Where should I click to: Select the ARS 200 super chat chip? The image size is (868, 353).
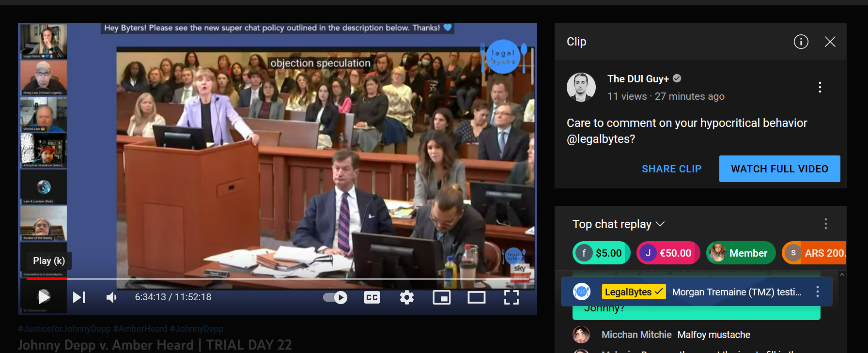(x=814, y=253)
